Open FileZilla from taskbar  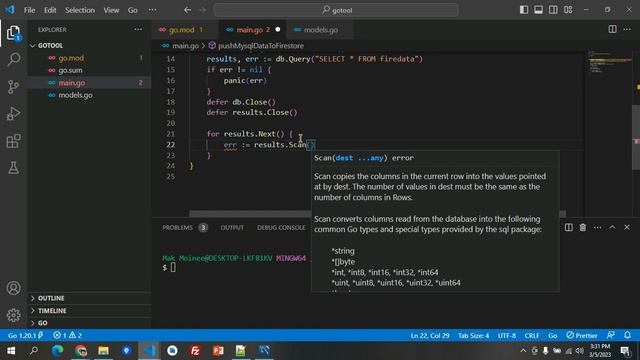click(x=195, y=351)
